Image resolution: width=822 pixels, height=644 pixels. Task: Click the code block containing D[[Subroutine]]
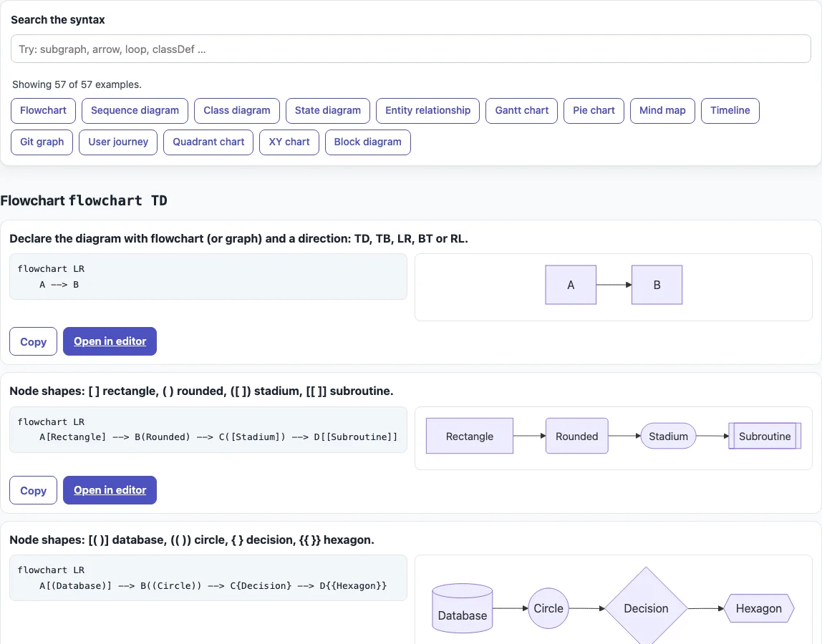[208, 429]
